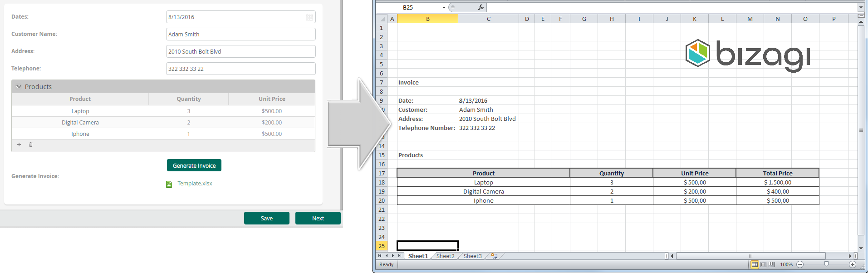
Task: Open the calendar picker in Dates field
Action: point(309,17)
